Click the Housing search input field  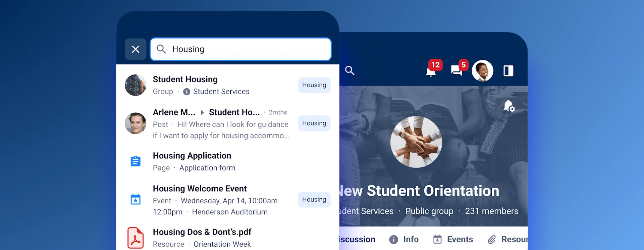tap(241, 49)
